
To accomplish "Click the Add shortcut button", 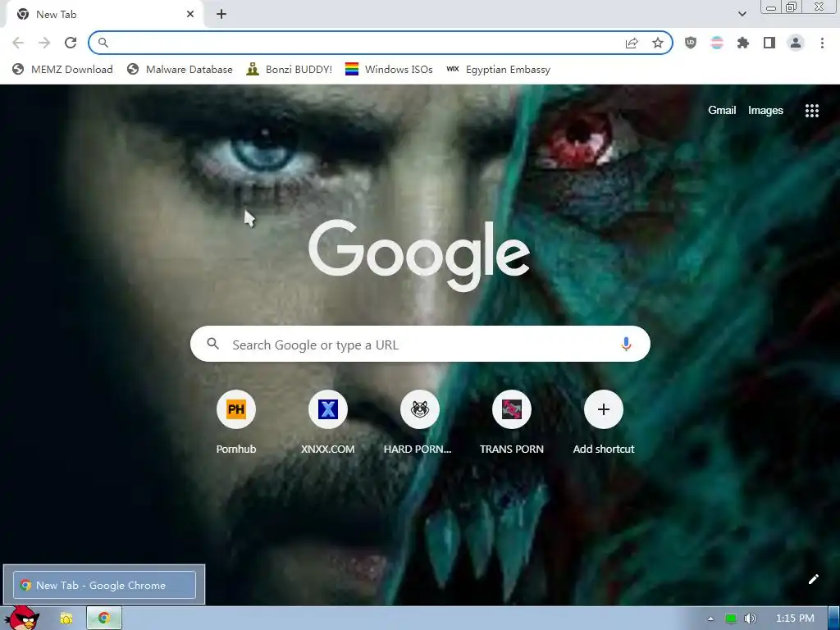I will [x=603, y=422].
